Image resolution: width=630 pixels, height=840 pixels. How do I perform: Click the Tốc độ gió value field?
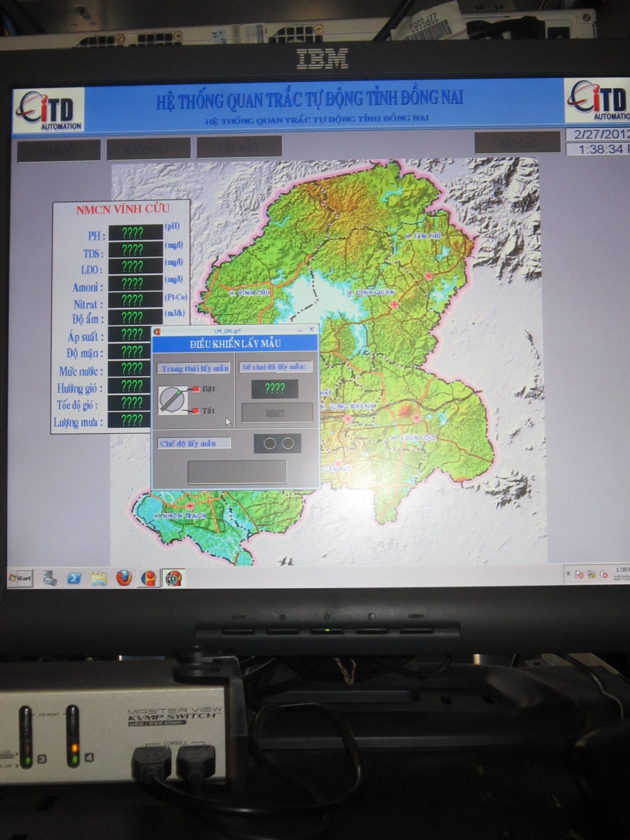click(x=130, y=402)
